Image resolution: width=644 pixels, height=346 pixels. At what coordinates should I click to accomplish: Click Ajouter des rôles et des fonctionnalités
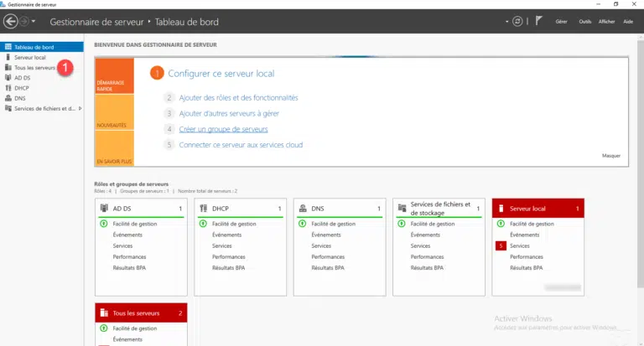(238, 97)
